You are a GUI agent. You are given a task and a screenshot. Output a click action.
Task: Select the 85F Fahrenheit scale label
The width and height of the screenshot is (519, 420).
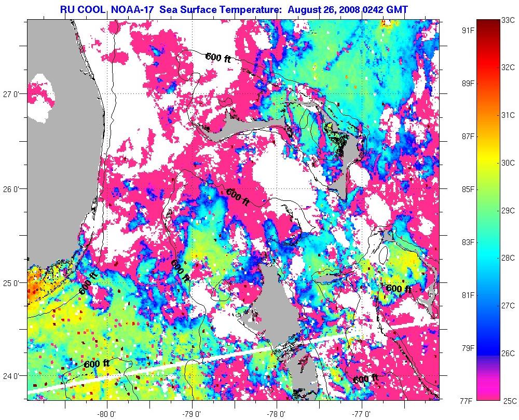(x=468, y=189)
